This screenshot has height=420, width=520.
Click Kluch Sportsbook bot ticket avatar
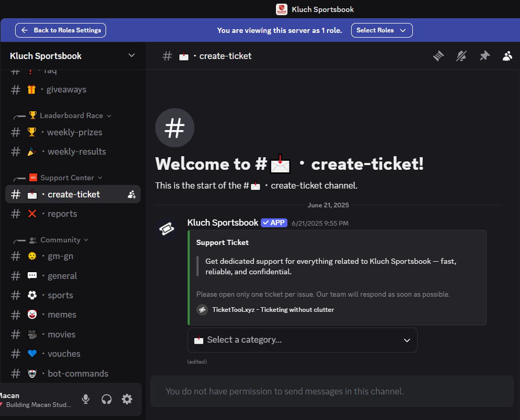tap(167, 229)
